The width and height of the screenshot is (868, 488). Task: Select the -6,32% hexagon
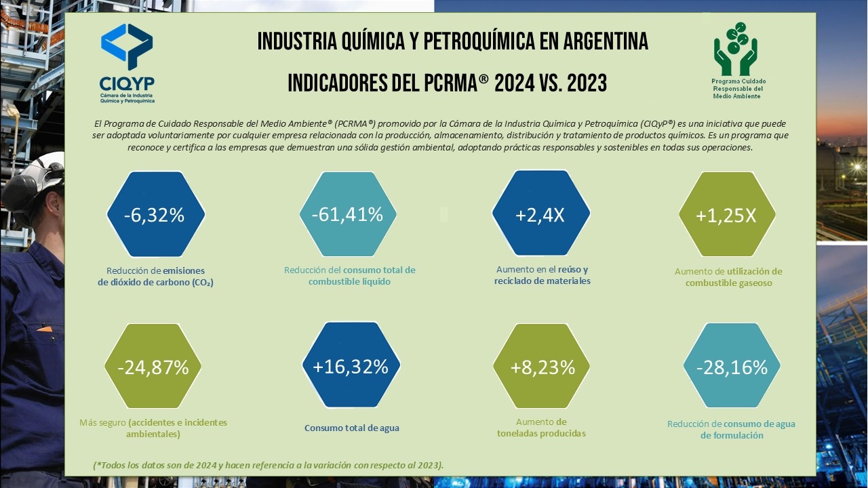155,215
